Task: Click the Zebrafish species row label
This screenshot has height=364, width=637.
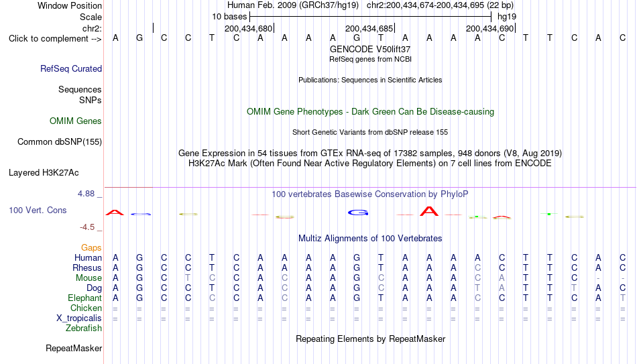Action: click(84, 328)
